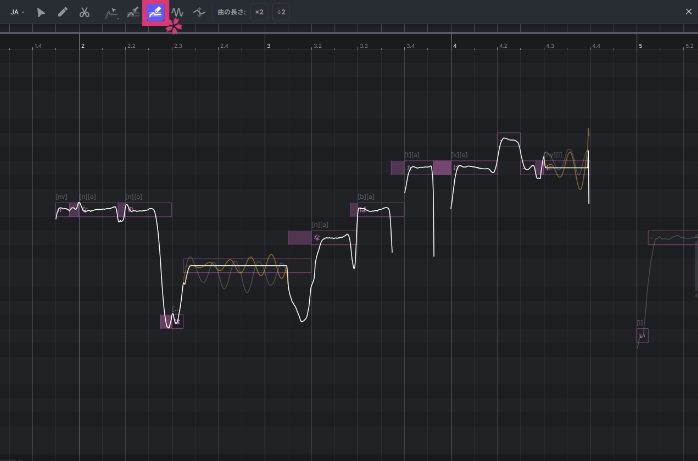698x461 pixels.
Task: Toggle the highlighted pitch pen tool
Action: point(155,12)
